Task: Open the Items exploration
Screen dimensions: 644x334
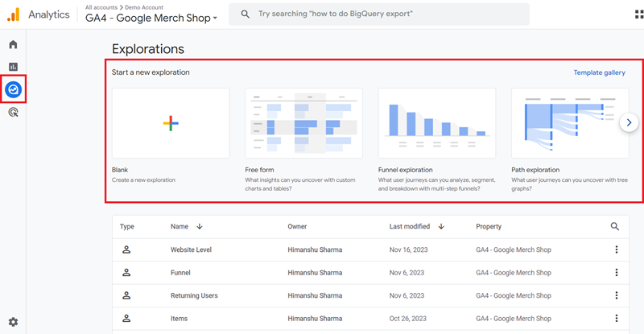Action: (x=179, y=319)
